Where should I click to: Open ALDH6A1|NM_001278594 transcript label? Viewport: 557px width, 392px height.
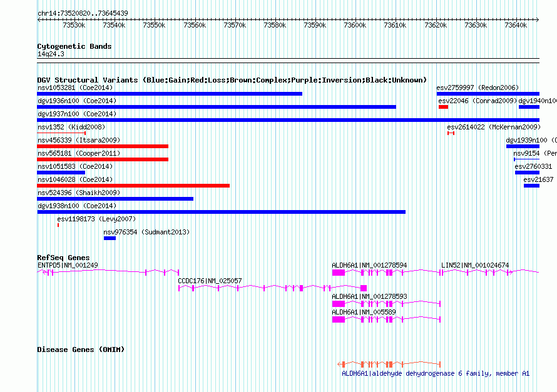click(x=369, y=265)
